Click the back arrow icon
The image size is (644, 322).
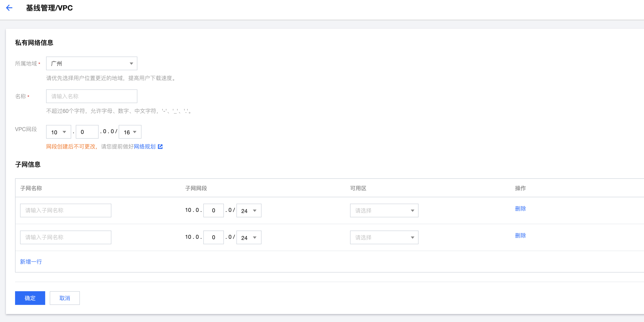click(9, 8)
